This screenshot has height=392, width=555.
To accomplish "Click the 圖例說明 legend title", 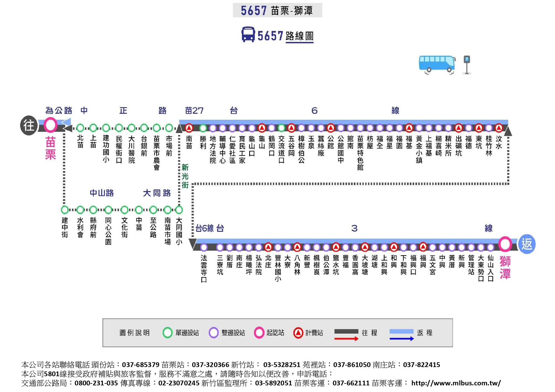I will click(x=134, y=333).
